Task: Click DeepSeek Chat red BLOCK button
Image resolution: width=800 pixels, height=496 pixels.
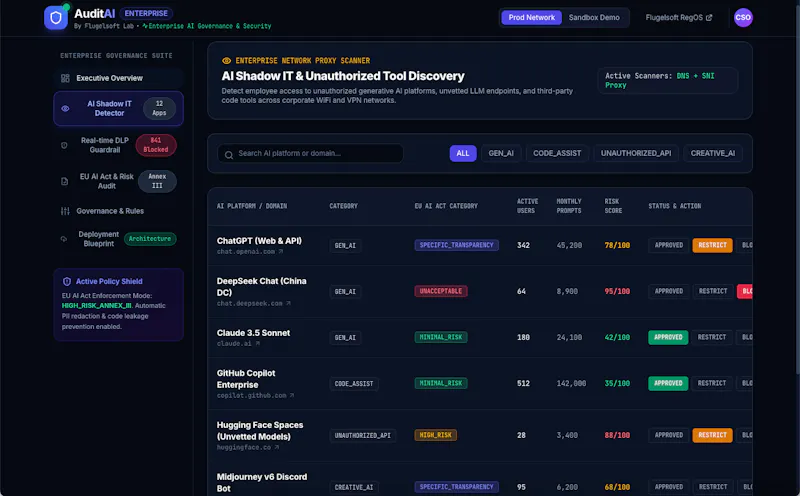Action: click(x=745, y=291)
